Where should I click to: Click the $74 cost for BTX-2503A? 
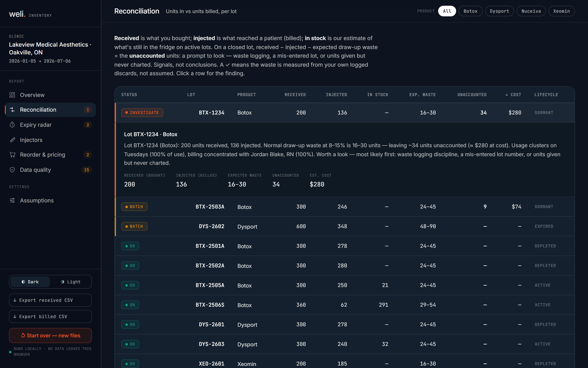click(x=516, y=207)
